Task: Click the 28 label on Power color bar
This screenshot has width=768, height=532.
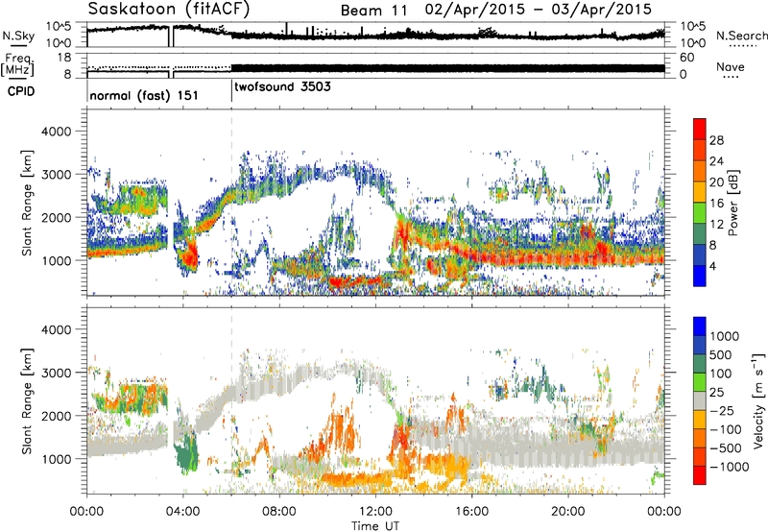Action: 716,140
